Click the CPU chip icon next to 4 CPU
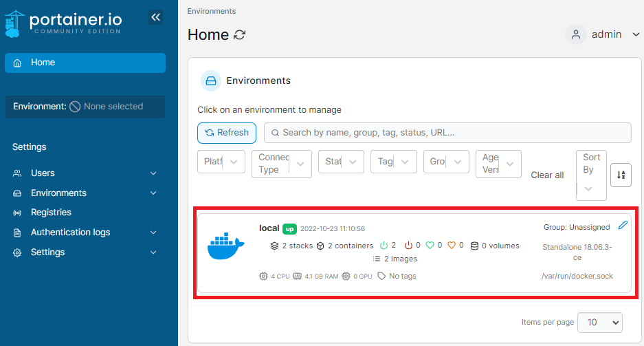Viewport: 644px width, 346px height. (263, 276)
